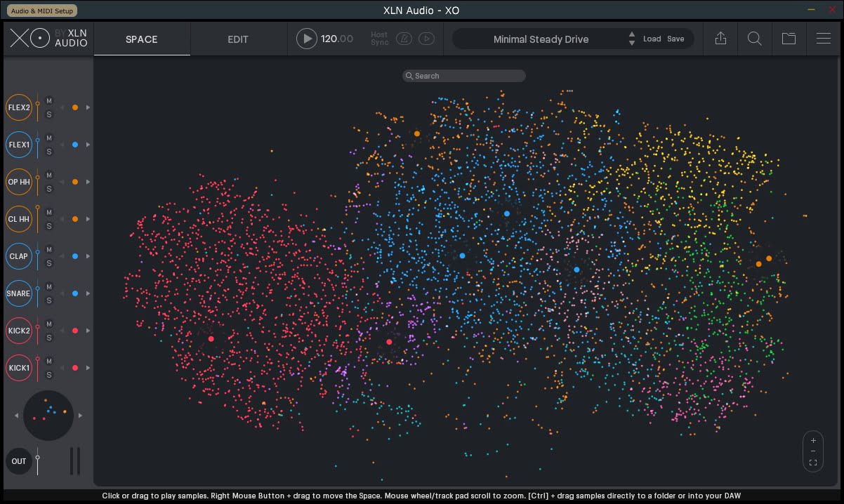Click the Load preset button
The width and height of the screenshot is (844, 504).
(x=652, y=39)
